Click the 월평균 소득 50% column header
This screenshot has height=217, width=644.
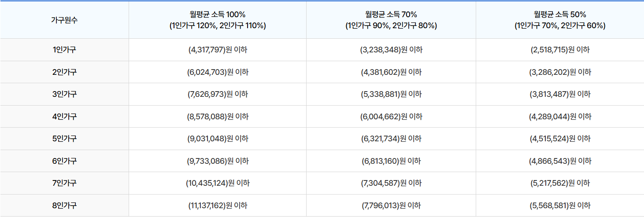pyautogui.click(x=560, y=20)
